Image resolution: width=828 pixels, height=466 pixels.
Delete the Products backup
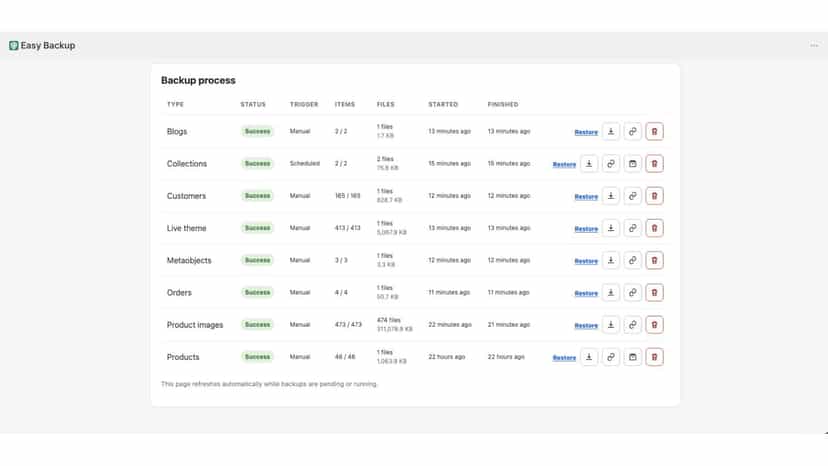coord(654,357)
